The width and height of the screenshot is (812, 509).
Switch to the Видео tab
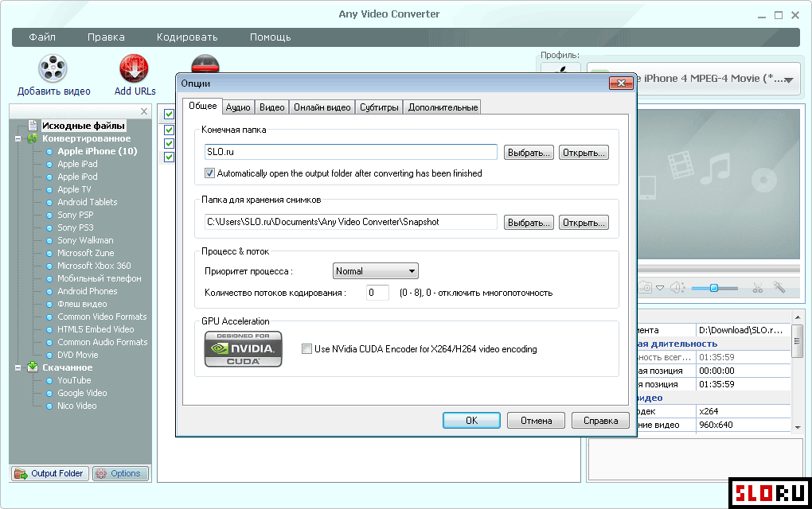[272, 107]
